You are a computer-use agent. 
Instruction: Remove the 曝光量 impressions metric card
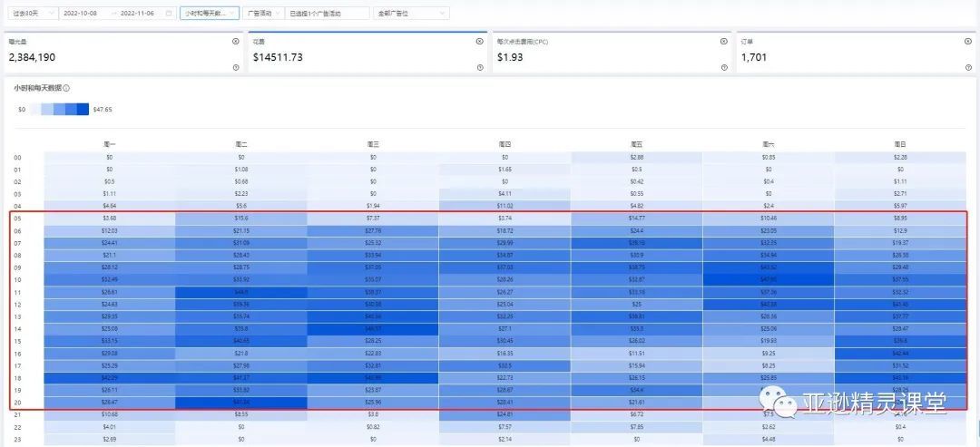(236, 41)
